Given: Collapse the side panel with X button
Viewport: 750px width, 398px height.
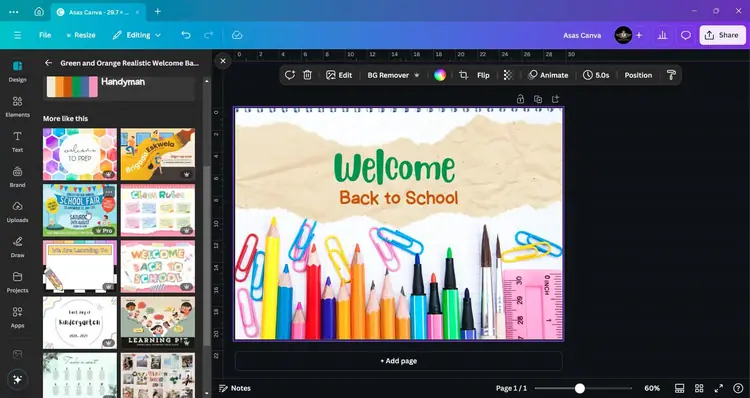Looking at the screenshot, I should [222, 61].
